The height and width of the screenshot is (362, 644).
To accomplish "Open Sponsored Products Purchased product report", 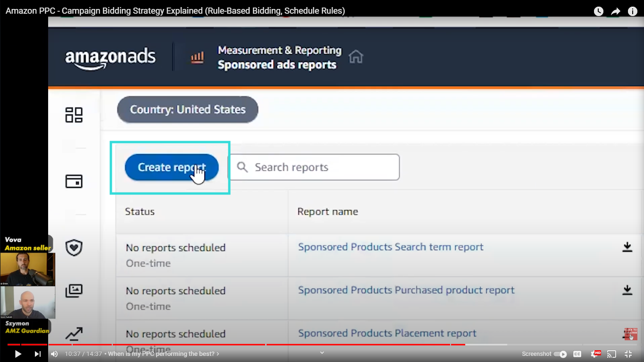I will 406,290.
